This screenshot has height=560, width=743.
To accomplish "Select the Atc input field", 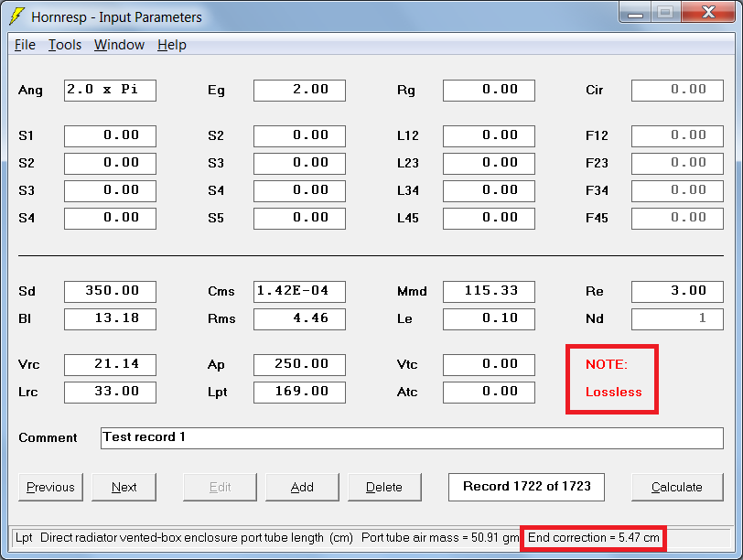I will click(x=489, y=393).
